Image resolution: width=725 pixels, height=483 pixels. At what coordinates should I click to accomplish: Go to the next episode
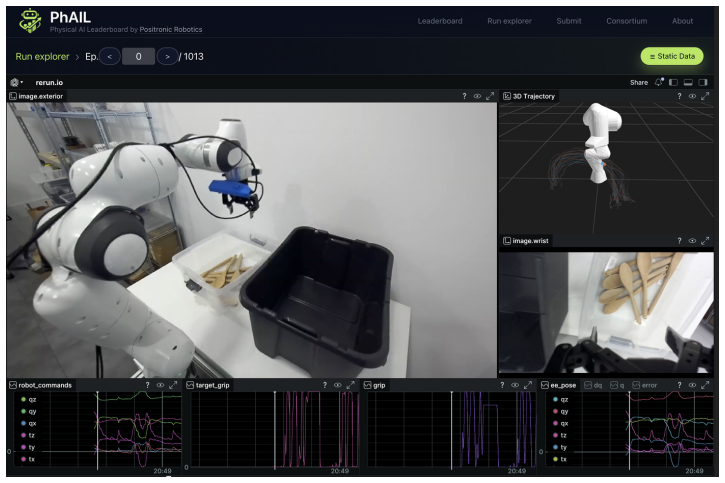pos(167,56)
